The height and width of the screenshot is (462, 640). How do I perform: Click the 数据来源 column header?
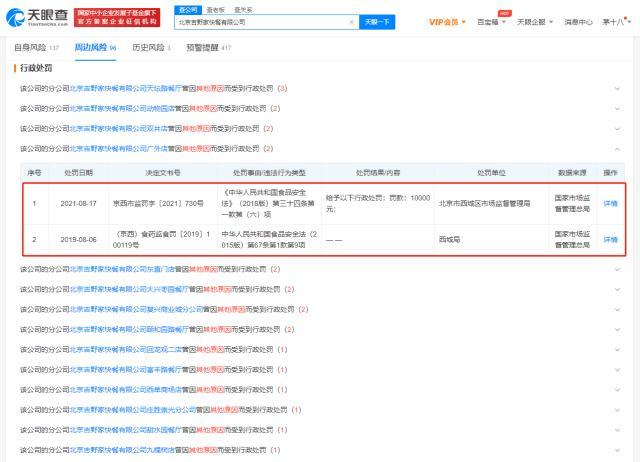point(572,173)
